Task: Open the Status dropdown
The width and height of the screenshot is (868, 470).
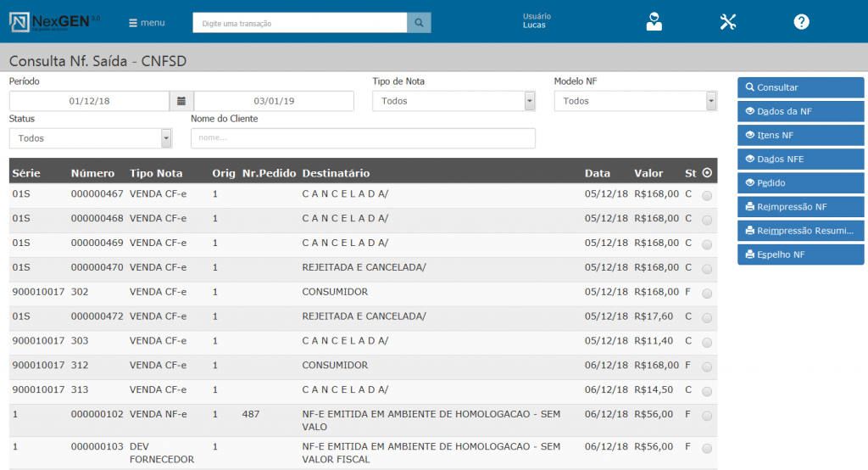Action: click(166, 138)
